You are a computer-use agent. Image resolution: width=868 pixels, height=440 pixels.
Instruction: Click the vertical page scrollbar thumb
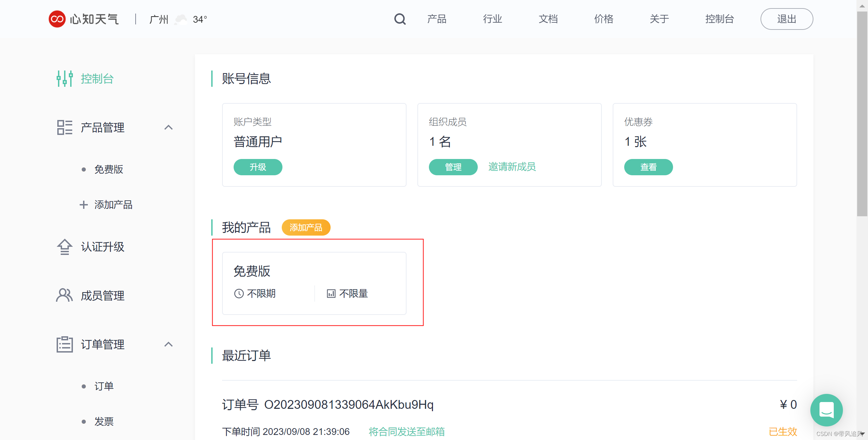point(862,114)
